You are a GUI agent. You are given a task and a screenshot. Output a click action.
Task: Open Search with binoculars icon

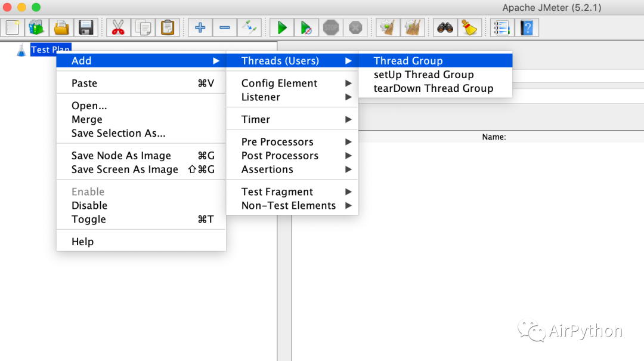[445, 27]
